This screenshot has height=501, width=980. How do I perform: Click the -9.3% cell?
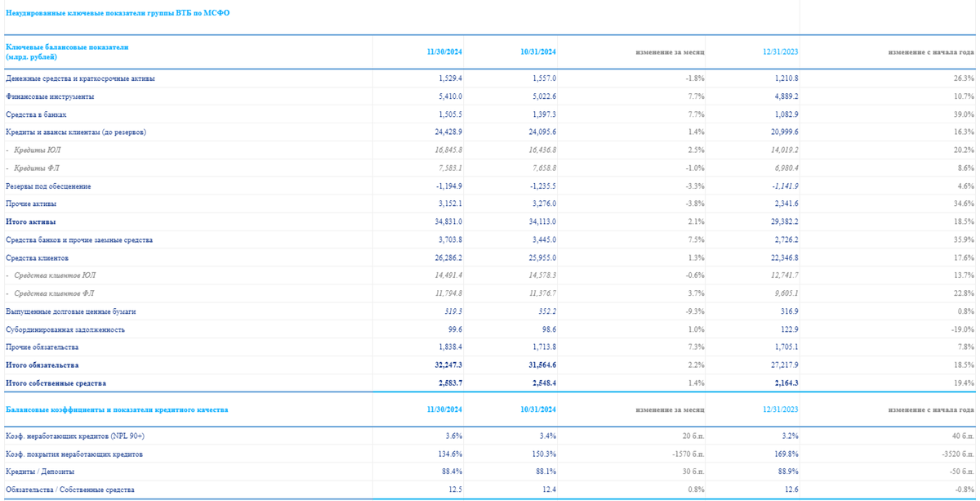click(x=695, y=311)
